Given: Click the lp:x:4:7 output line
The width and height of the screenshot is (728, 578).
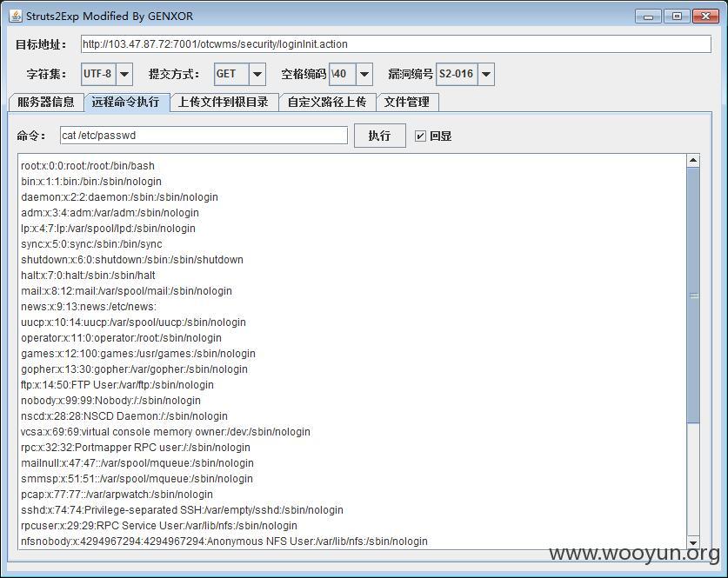Looking at the screenshot, I should pos(108,229).
